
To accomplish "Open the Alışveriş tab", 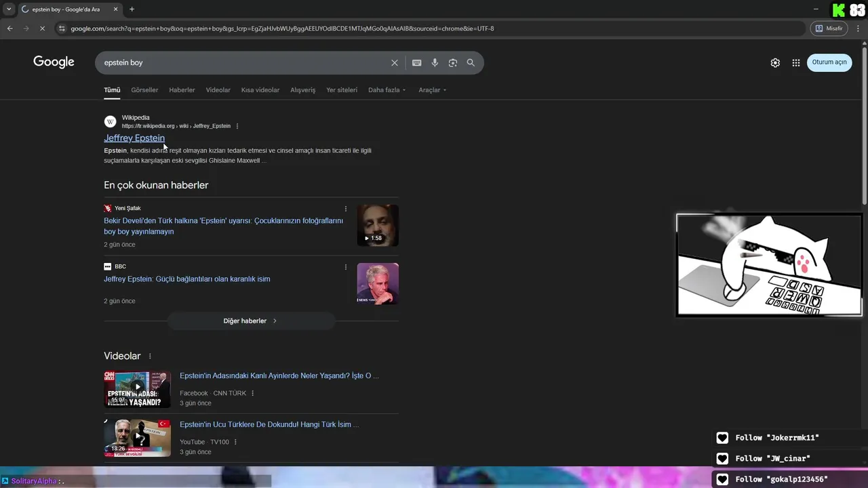I will point(303,90).
